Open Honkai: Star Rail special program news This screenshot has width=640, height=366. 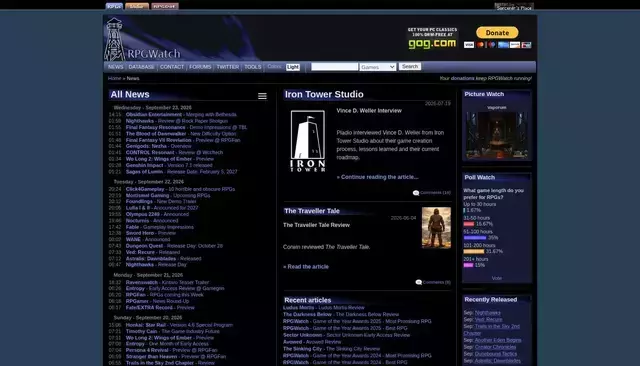pos(179,325)
